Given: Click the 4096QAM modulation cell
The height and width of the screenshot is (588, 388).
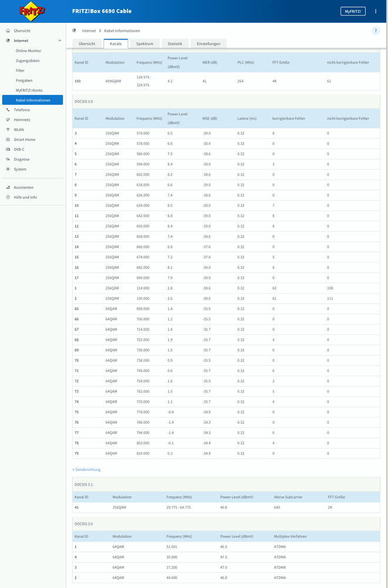Looking at the screenshot, I should (x=112, y=81).
